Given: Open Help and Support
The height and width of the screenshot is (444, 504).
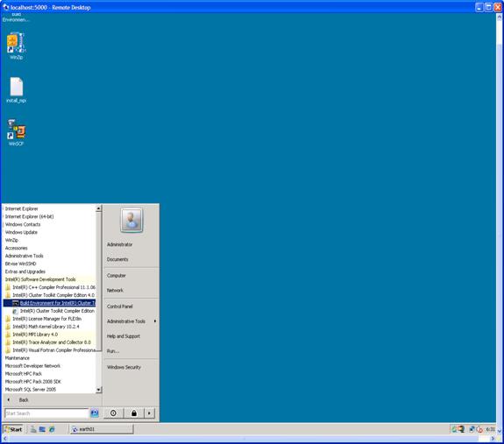Looking at the screenshot, I should [x=124, y=336].
